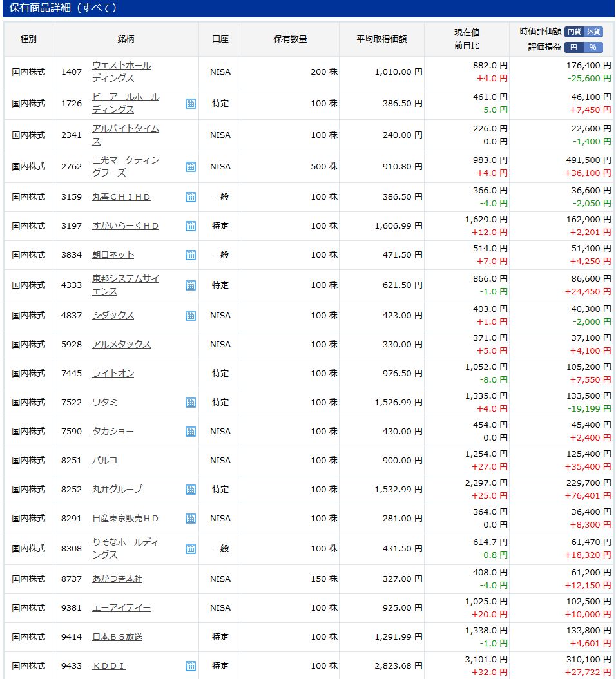616x679 pixels.
Task: Open 東邦システムサイエンス stock link
Action: click(126, 285)
